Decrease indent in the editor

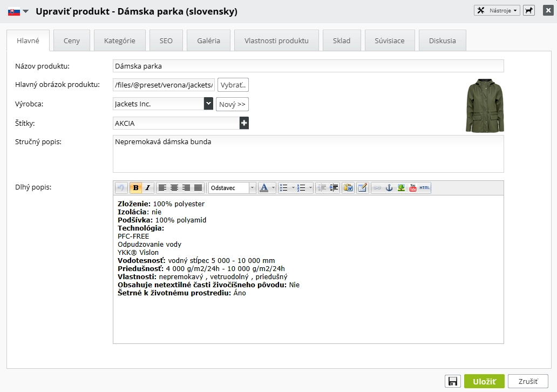coord(322,188)
